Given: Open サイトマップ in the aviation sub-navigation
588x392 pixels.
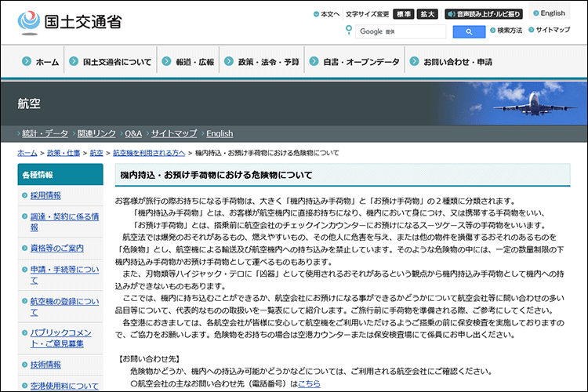Looking at the screenshot, I should click(x=174, y=133).
